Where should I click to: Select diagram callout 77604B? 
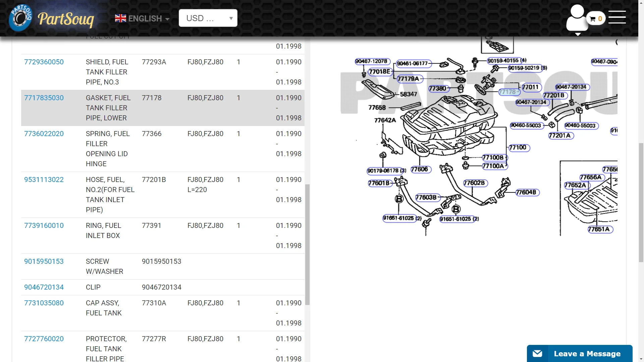527,192
